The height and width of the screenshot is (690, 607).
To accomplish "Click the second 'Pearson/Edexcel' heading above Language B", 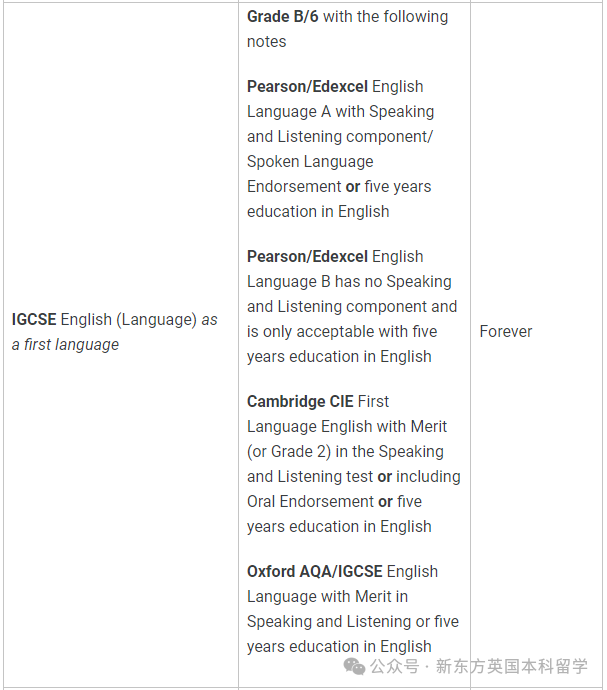I will (x=307, y=256).
